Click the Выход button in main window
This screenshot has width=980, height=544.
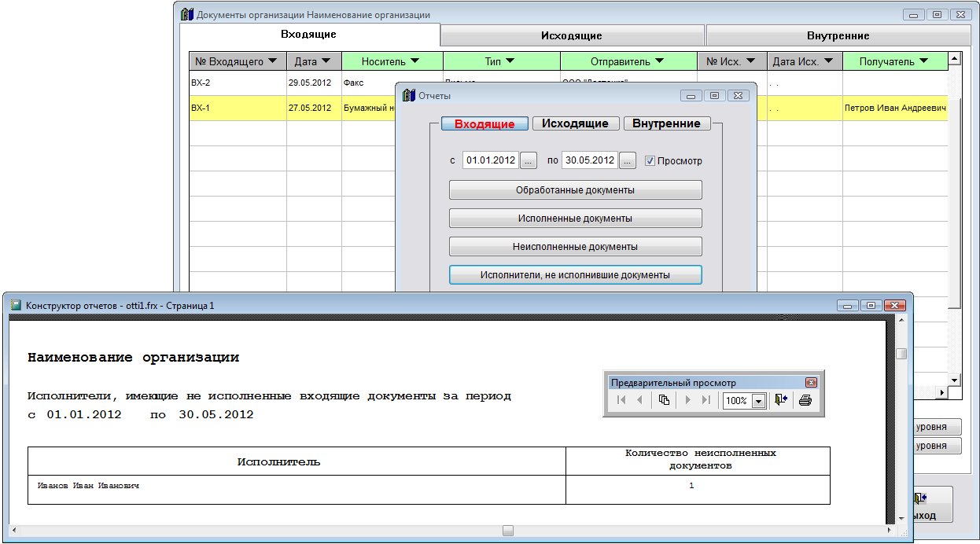pos(933,505)
